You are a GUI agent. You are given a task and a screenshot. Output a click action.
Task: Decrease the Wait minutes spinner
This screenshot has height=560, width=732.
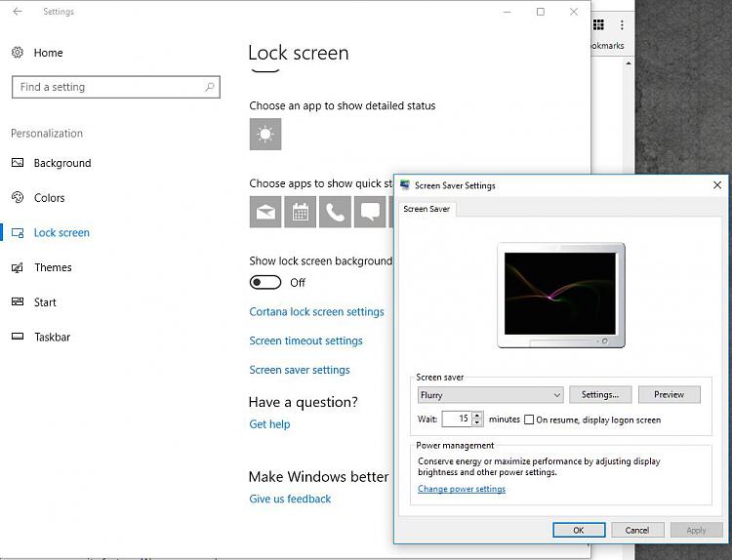pyautogui.click(x=477, y=422)
